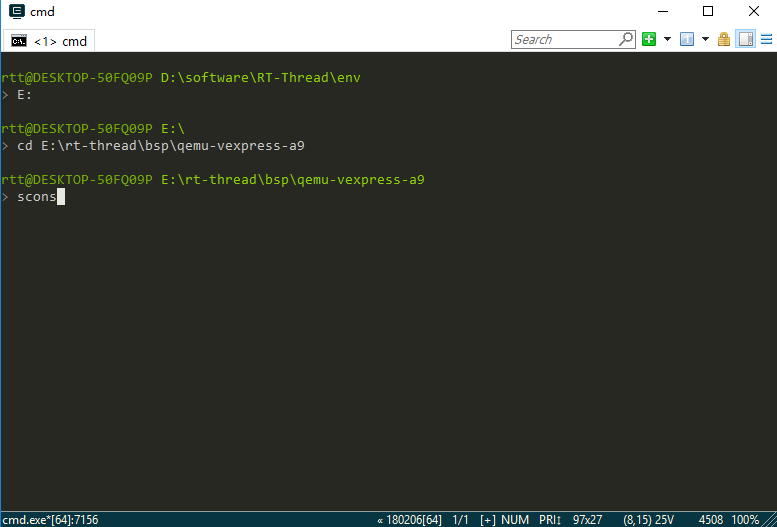777x527 pixels.
Task: Click the NUM lock status indicator
Action: [517, 519]
